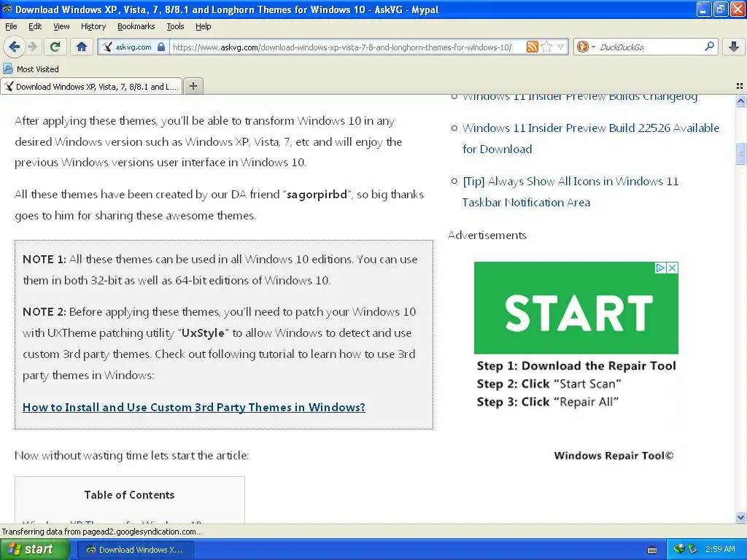Open the Windows start button
The width and height of the screenshot is (747, 560).
tap(34, 550)
